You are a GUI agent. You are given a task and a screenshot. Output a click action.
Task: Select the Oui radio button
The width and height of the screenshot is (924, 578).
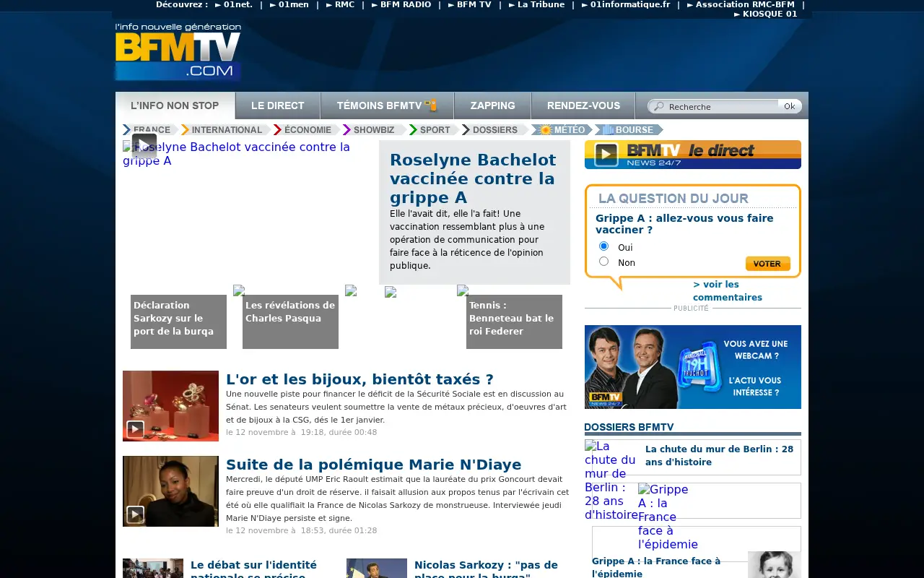[x=604, y=246]
